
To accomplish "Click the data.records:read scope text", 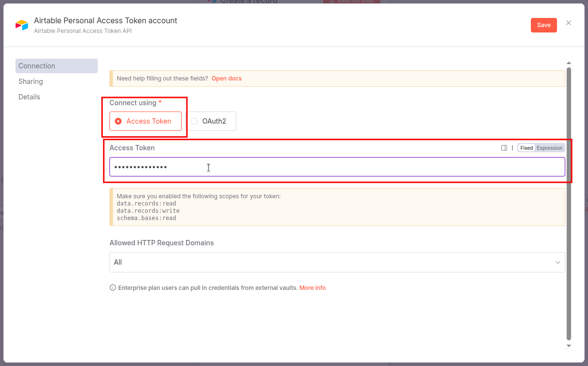I will (x=146, y=204).
